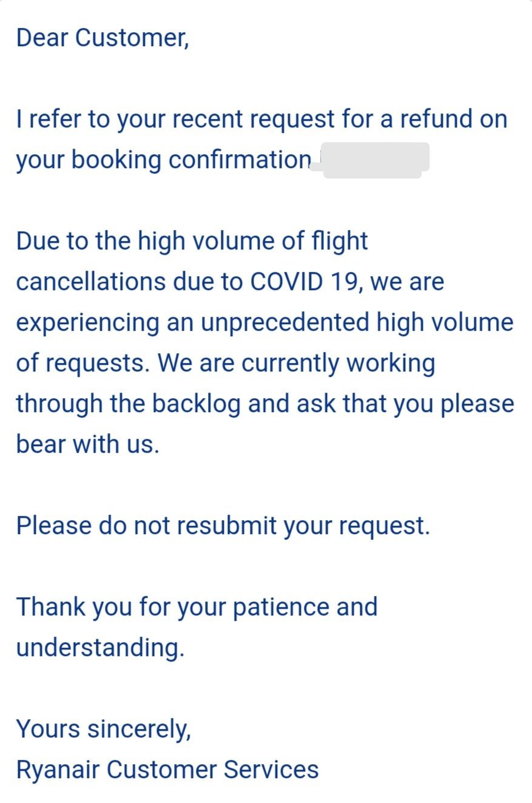Screen dimensions: 532x803
Task: Click the 'Thank you for your patience' line
Action: pyautogui.click(x=197, y=607)
